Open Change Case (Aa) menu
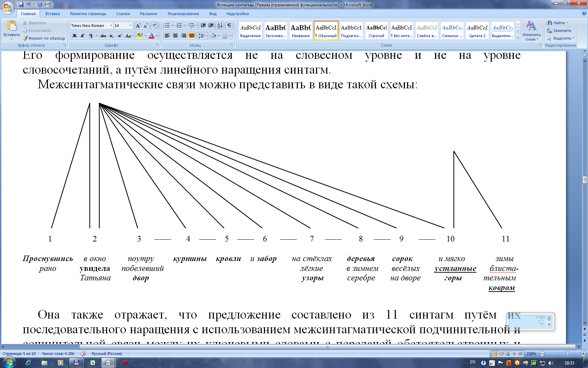Viewport: 588px width, 368px height. [129, 36]
